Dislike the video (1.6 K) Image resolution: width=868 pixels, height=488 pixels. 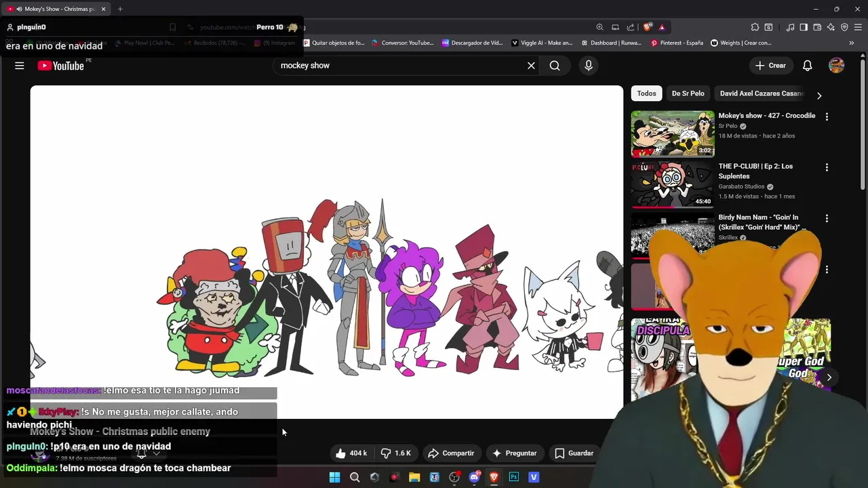pyautogui.click(x=395, y=453)
